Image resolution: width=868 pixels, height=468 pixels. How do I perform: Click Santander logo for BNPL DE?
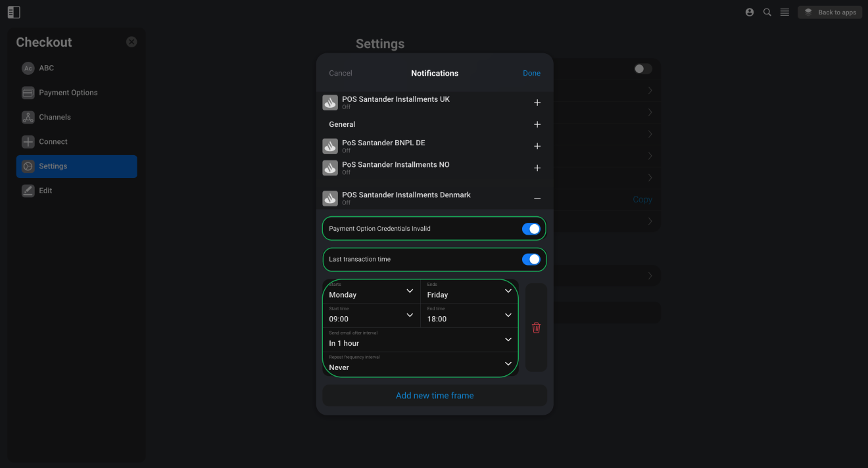click(x=330, y=146)
